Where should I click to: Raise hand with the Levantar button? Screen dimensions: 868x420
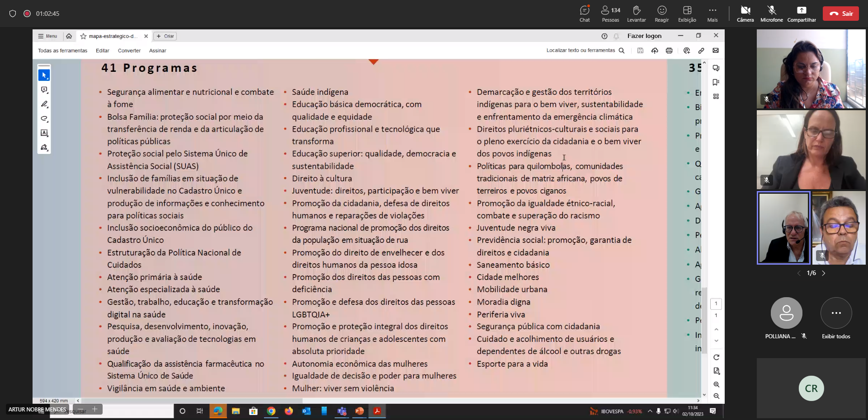tap(636, 14)
